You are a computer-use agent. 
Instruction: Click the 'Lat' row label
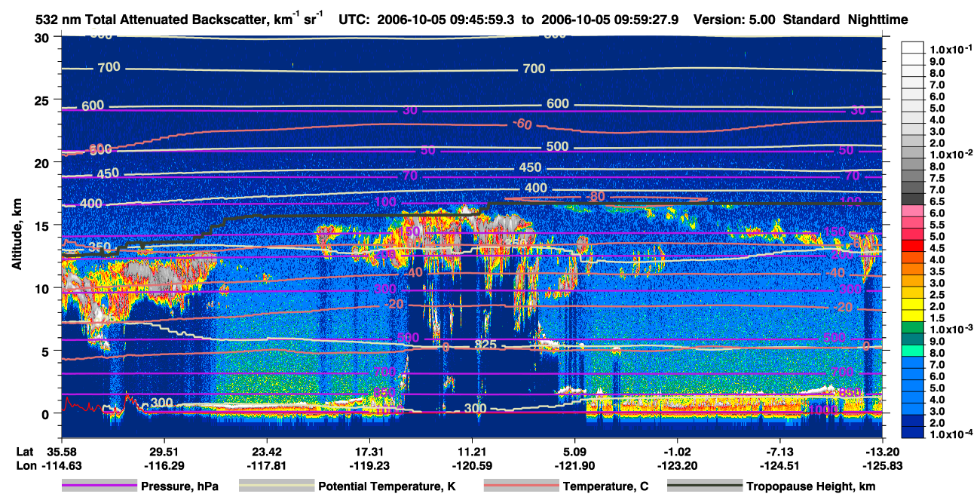click(25, 451)
